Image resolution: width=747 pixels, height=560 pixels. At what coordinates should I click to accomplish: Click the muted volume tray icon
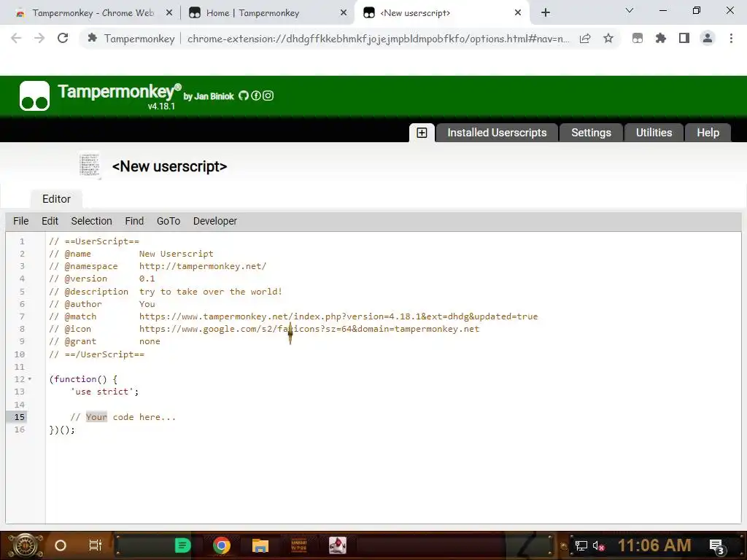(x=599, y=545)
